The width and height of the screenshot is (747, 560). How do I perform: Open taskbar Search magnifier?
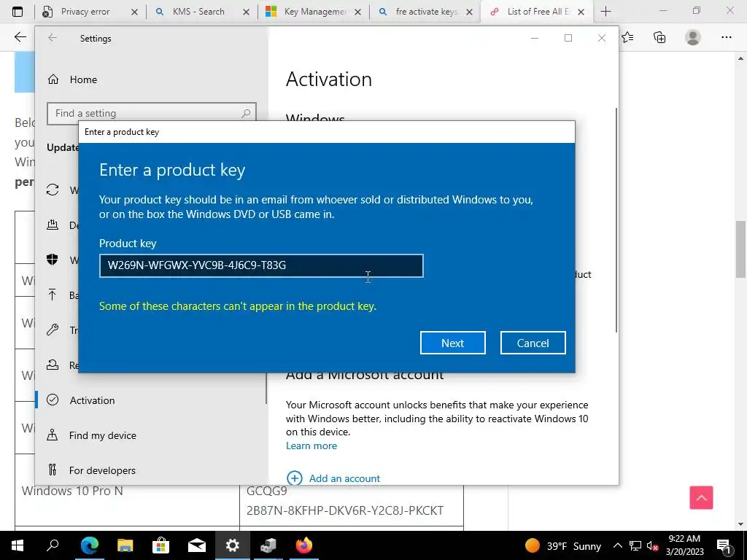pyautogui.click(x=53, y=545)
